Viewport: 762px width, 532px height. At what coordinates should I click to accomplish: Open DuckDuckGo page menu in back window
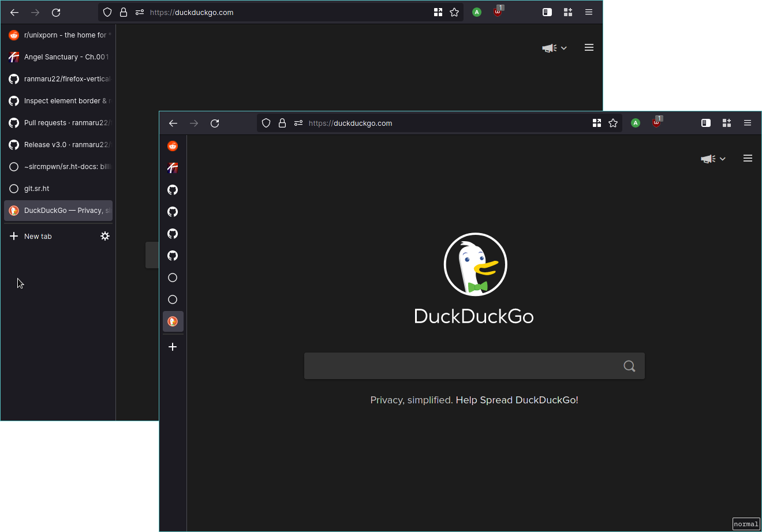[x=589, y=47]
